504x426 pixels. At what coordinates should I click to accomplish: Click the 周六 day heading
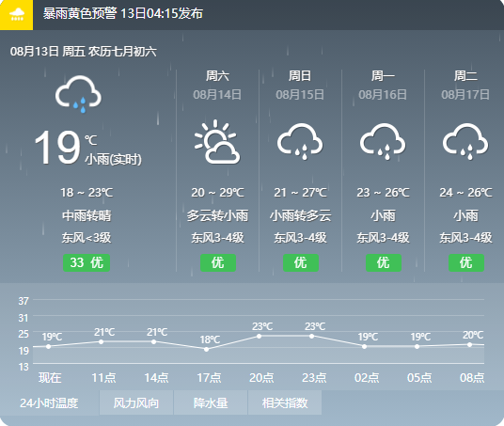pos(217,76)
